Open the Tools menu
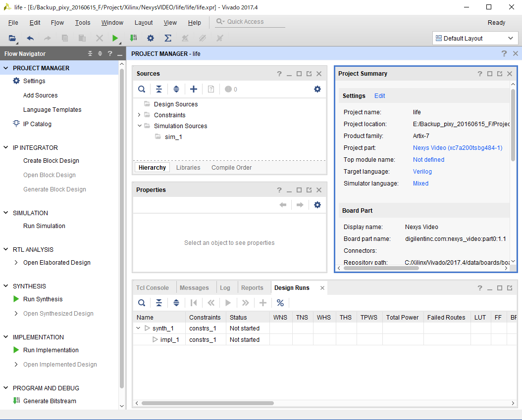 (83, 23)
